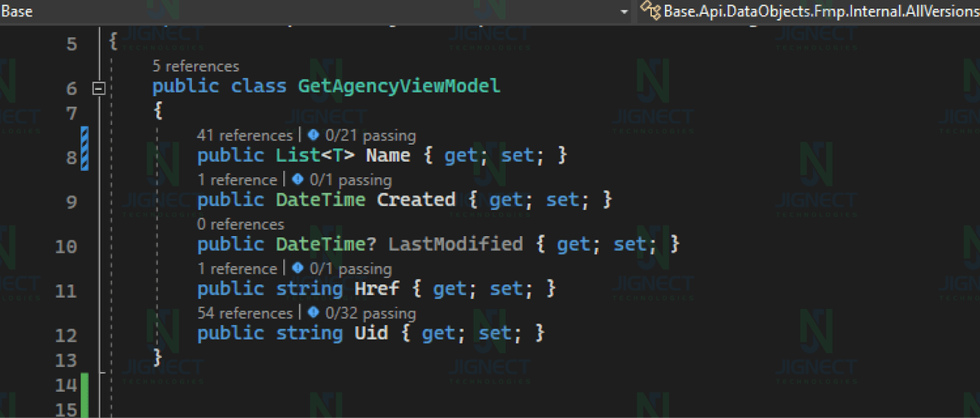Click the test icon beside '0/21 passing'
Viewport: 980px width, 418px height.
click(313, 134)
